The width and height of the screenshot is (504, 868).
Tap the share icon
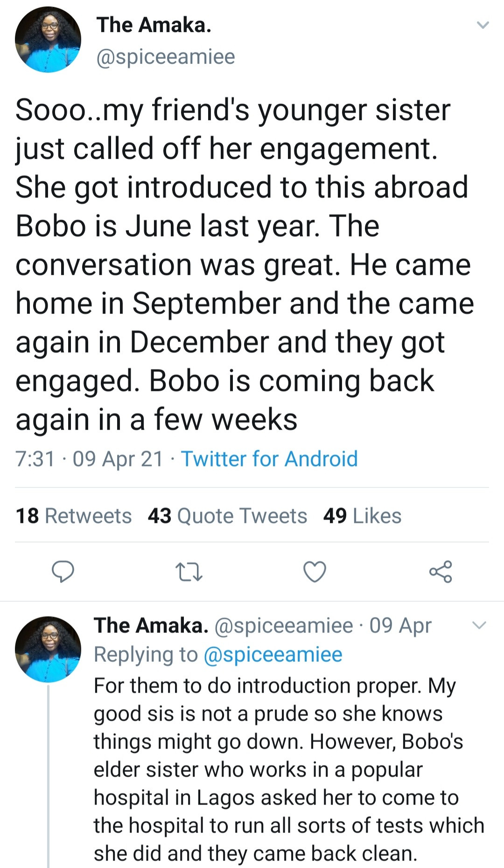tap(441, 572)
